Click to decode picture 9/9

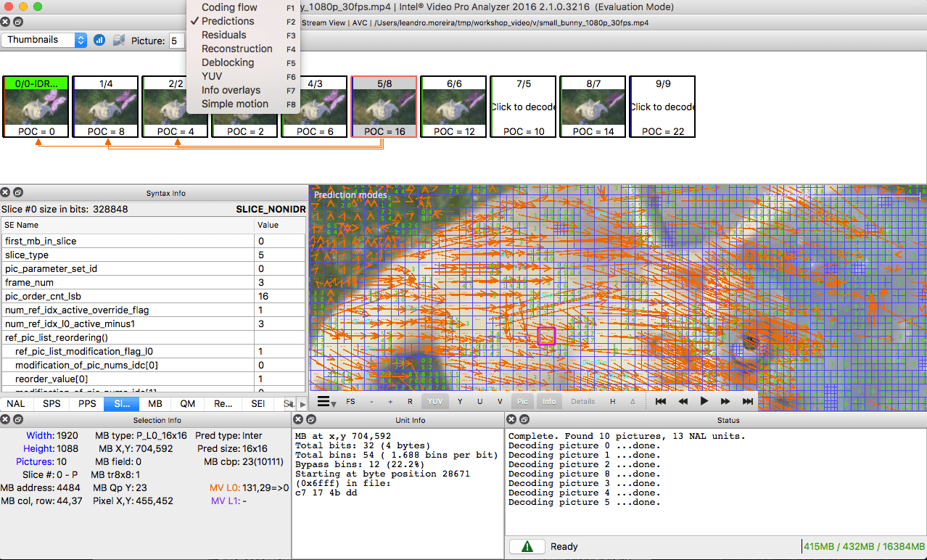(662, 106)
